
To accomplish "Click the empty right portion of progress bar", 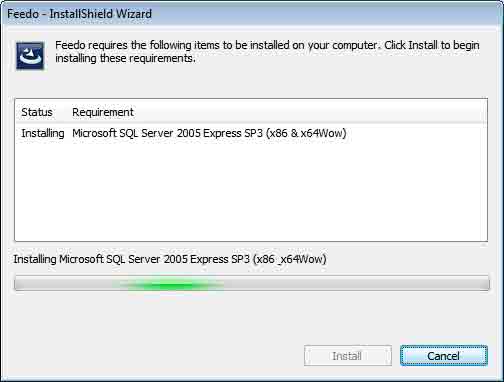I will [357, 283].
